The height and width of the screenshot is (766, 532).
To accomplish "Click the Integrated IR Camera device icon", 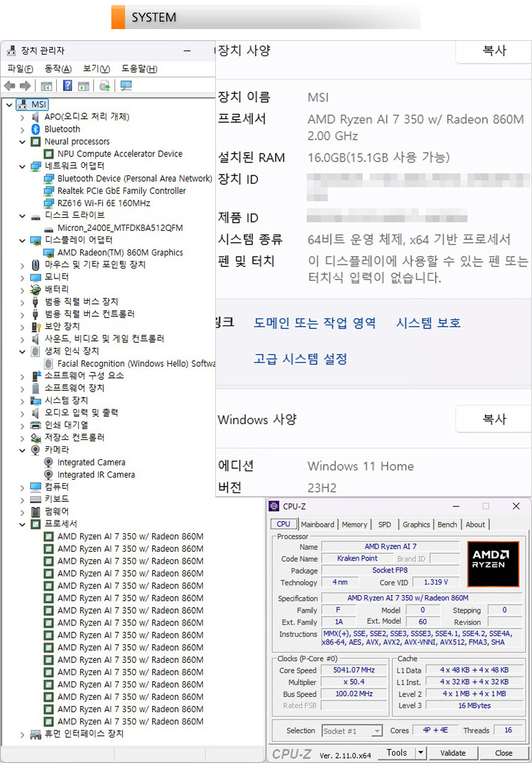I will pyautogui.click(x=49, y=475).
